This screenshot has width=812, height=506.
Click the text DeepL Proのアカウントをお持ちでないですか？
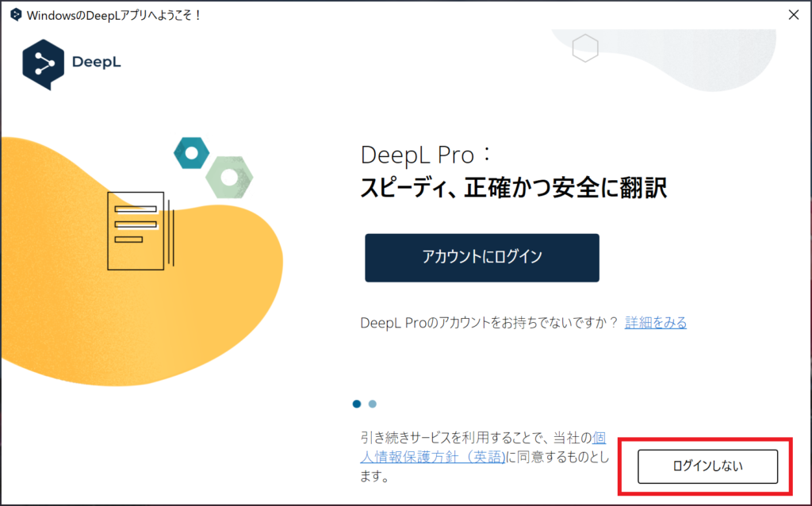pyautogui.click(x=489, y=323)
